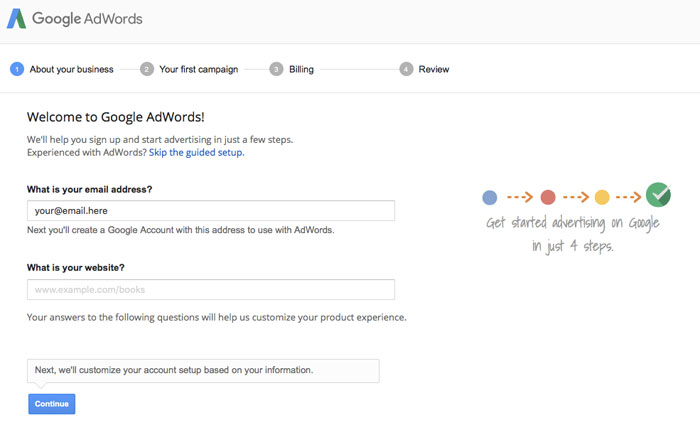
Task: Click the What is your website? label
Action: click(75, 267)
